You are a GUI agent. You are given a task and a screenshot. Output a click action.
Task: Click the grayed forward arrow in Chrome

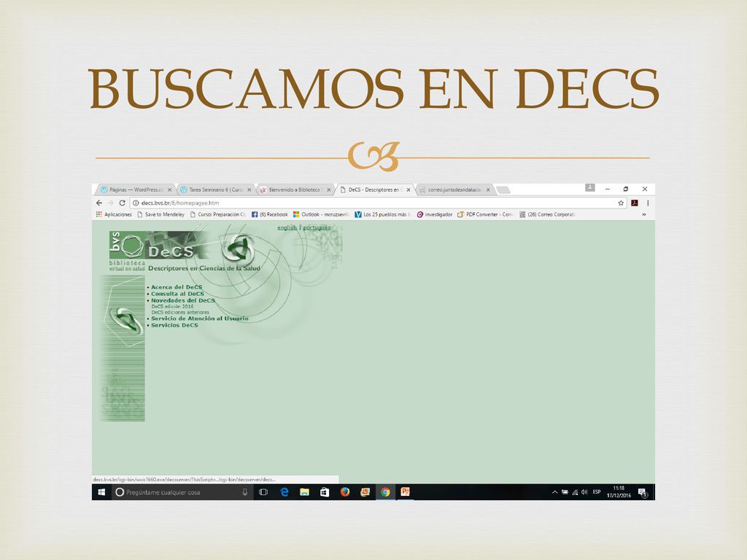(x=111, y=203)
